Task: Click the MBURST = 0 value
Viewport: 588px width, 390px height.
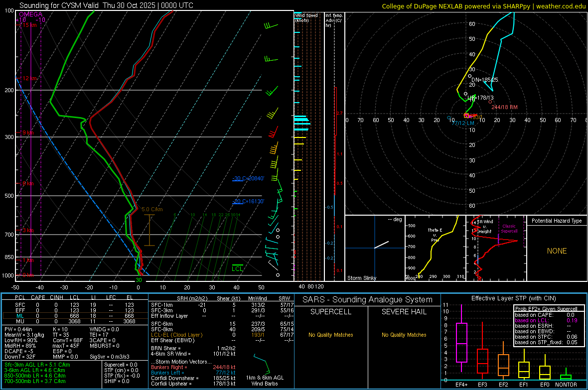Action: point(104,346)
